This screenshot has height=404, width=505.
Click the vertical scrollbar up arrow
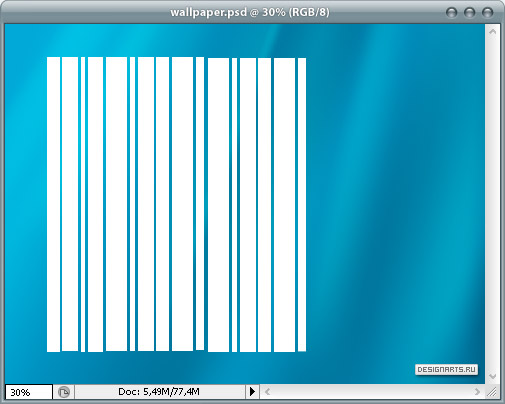[493, 32]
